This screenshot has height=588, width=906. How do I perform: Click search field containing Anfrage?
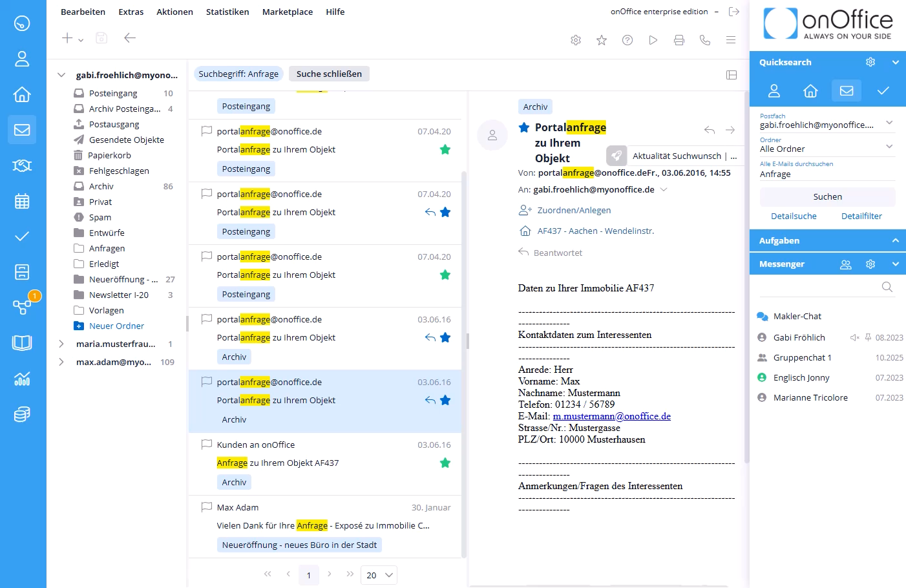tap(828, 174)
